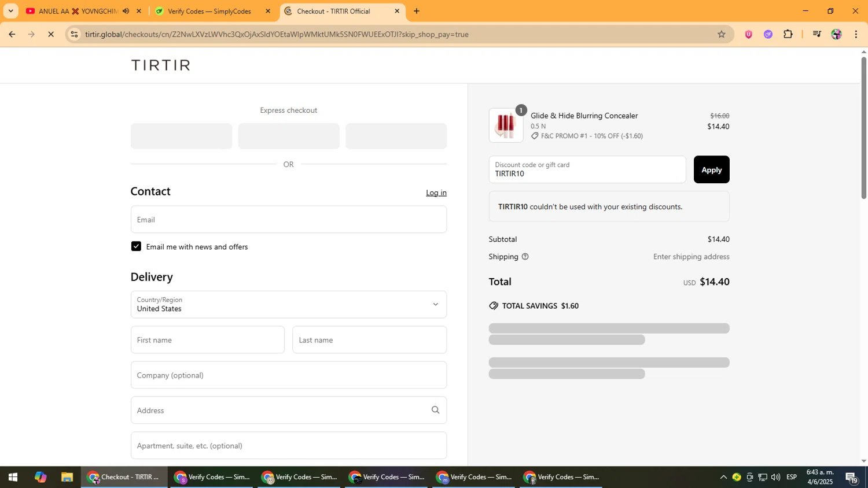868x488 pixels.
Task: Open the Bitwarden shield extension icon
Action: click(748, 34)
